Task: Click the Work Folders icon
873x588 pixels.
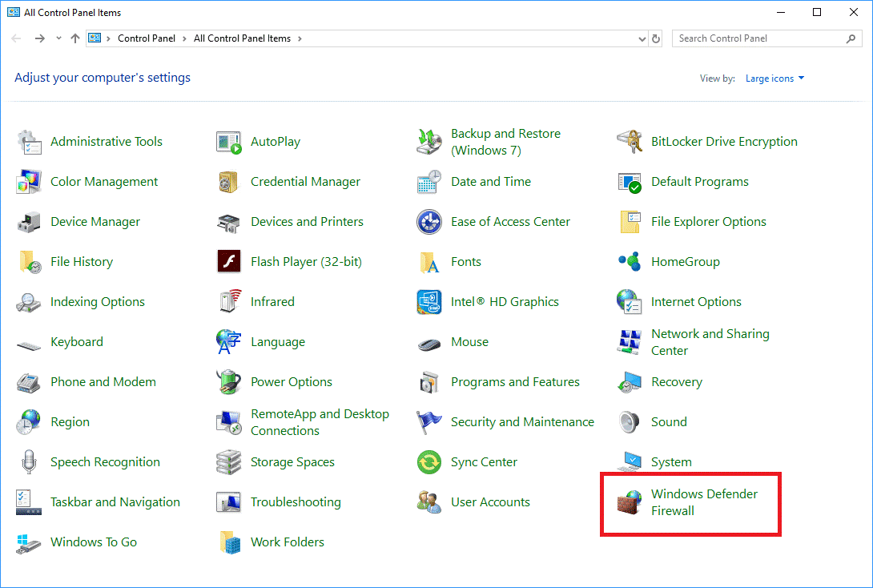Action: 230,543
